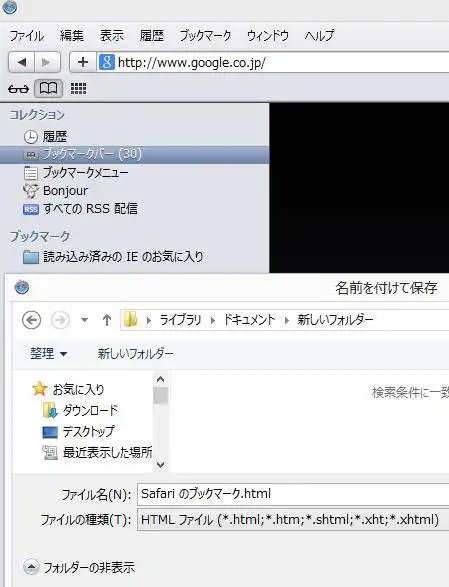
Task: Expand breadcrumb arrow before ドキュメント
Action: [x=213, y=320]
